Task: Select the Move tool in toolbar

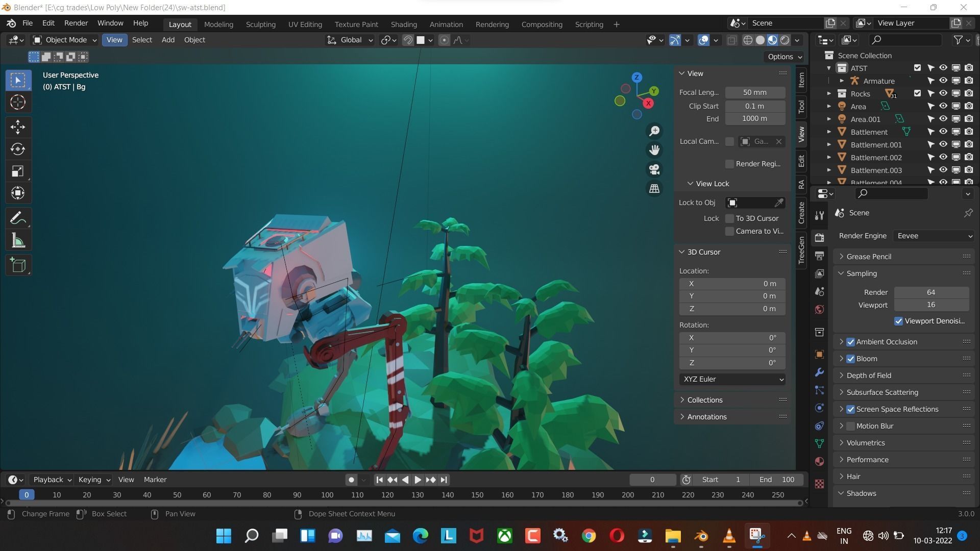Action: (x=18, y=127)
